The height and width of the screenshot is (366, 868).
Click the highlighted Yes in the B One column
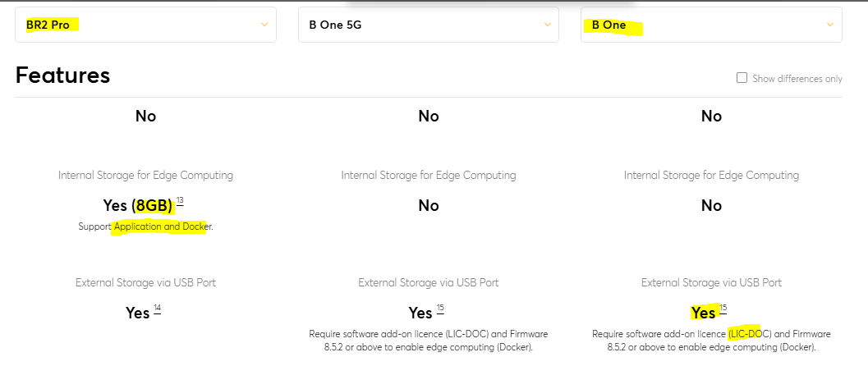[704, 313]
